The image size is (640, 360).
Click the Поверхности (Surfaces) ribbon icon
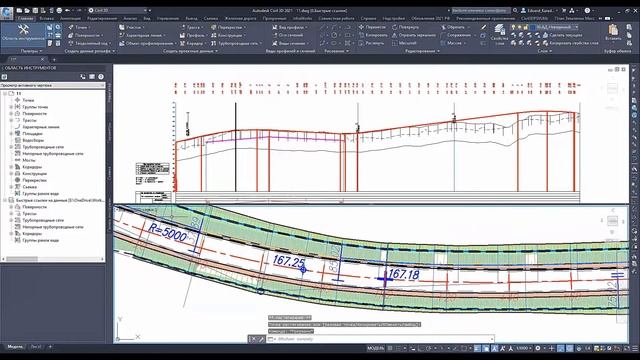coord(71,35)
